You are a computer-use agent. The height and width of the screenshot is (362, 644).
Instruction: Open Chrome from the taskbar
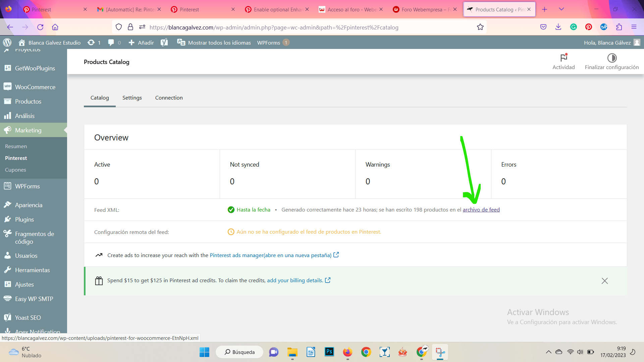(x=366, y=352)
